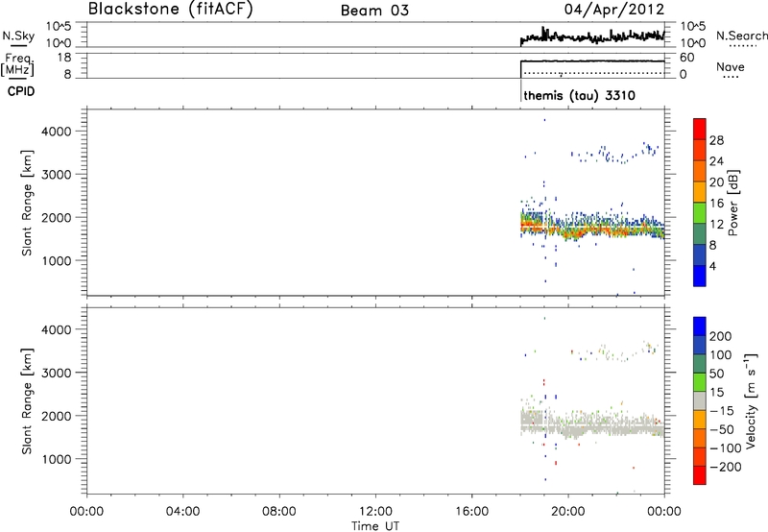Click the power colorbar value 16

[x=716, y=204]
